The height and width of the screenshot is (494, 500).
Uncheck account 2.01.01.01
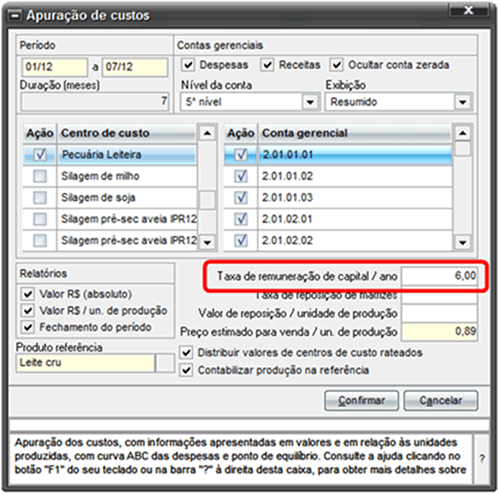[x=241, y=154]
